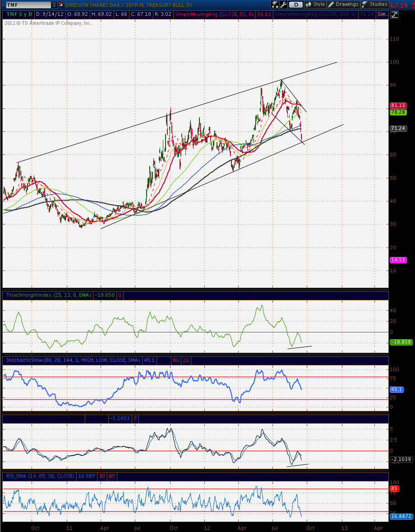
Task: Click the red-yellow-blue color link icon
Action: (x=60, y=5)
